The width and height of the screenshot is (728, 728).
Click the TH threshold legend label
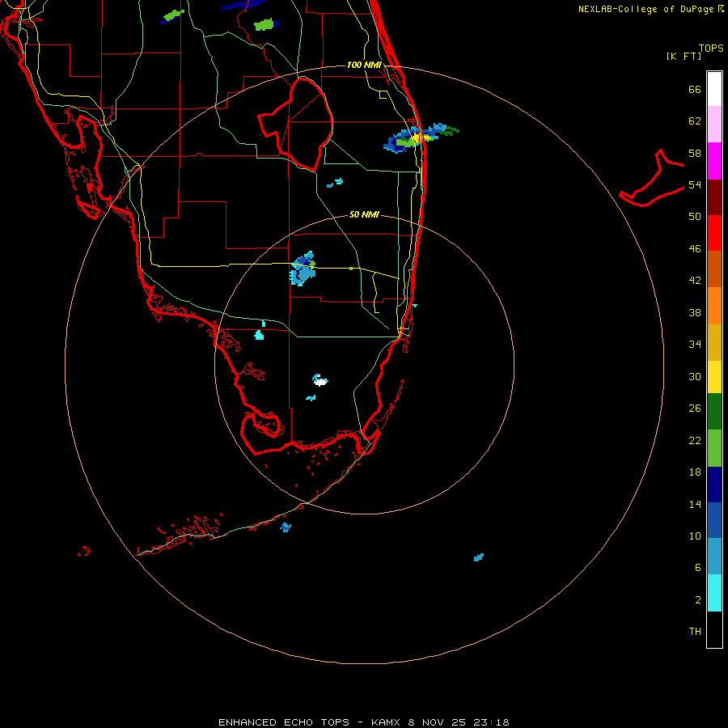tap(695, 632)
